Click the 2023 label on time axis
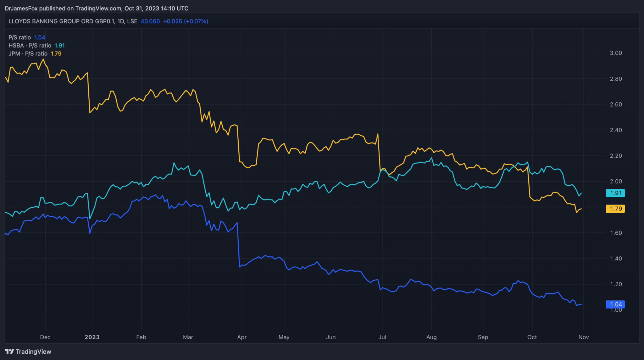The image size is (644, 360). [92, 337]
